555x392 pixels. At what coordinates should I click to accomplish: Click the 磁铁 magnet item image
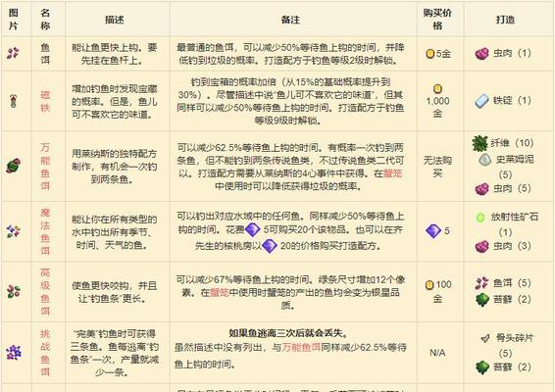coord(13,101)
